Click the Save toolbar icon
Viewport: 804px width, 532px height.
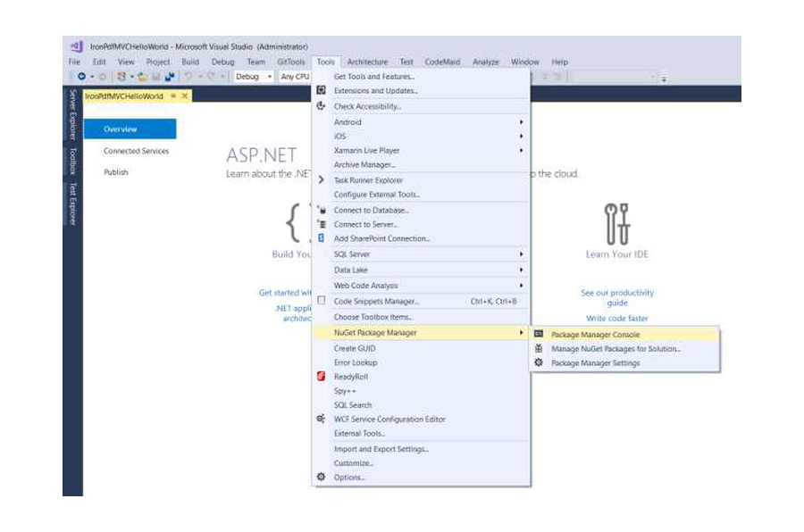coord(155,77)
